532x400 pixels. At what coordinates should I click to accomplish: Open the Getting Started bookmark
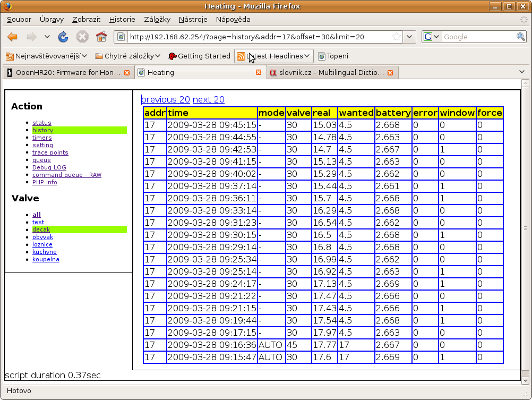pyautogui.click(x=199, y=56)
